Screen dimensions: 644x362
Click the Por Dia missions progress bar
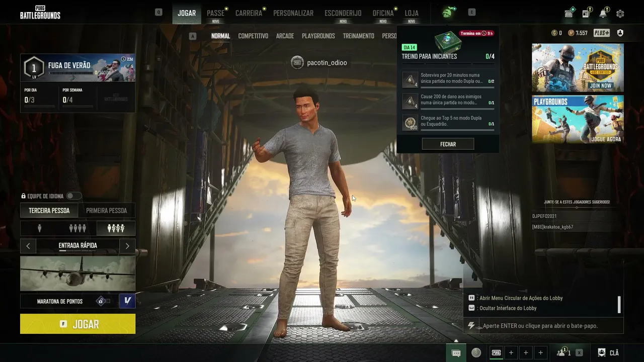coord(39,107)
